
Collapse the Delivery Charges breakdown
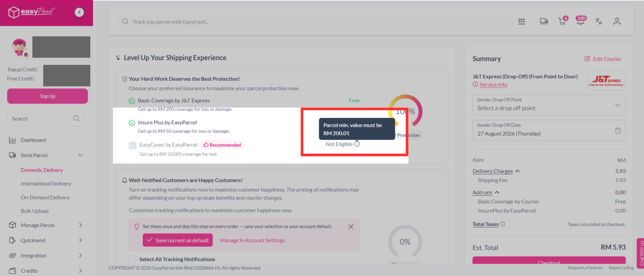coord(517,171)
